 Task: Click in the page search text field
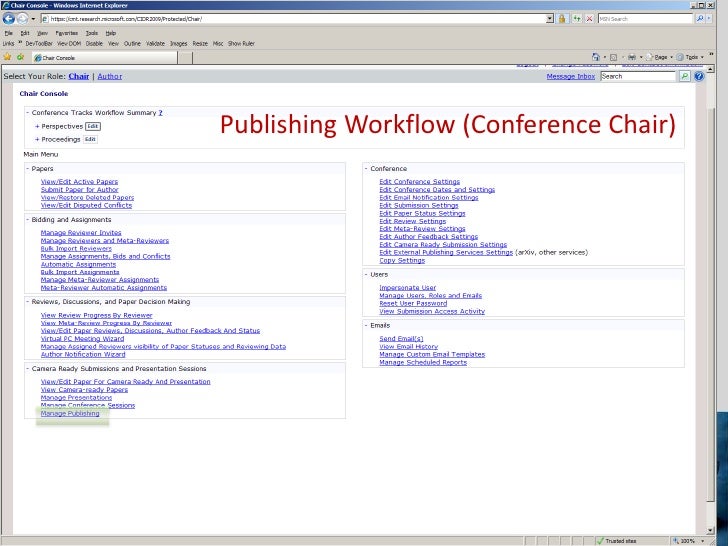click(637, 76)
